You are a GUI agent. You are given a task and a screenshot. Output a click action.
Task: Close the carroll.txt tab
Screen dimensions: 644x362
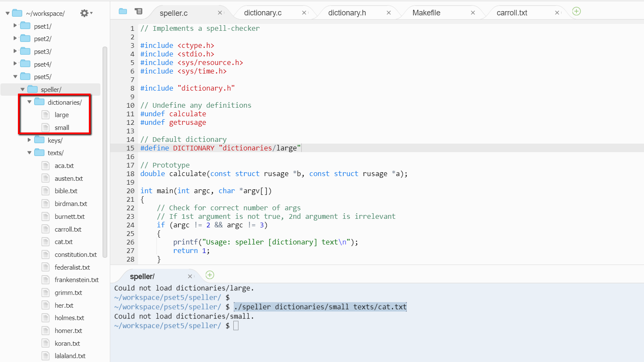[x=557, y=13]
